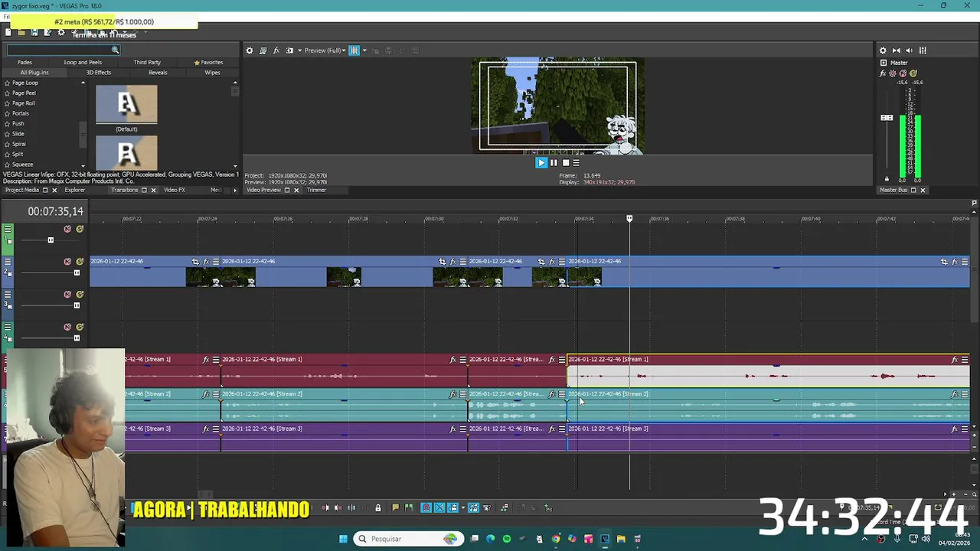Open event FX on leftmost Stream 3 clip
The image size is (980, 551).
tap(205, 429)
